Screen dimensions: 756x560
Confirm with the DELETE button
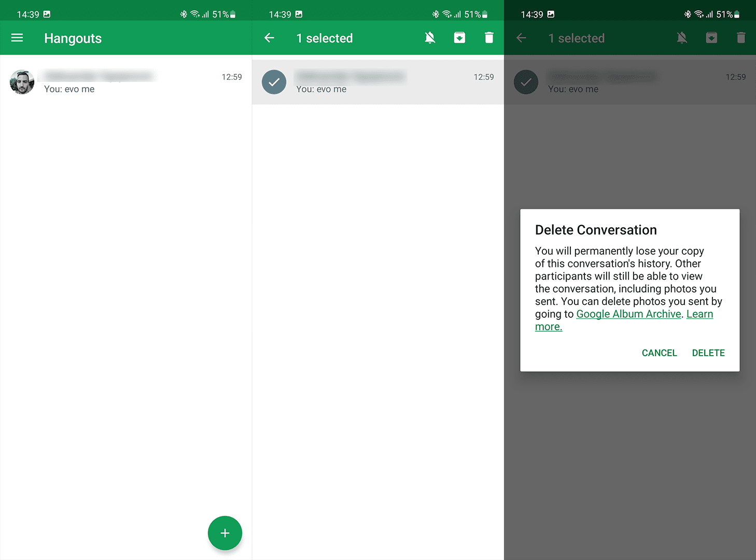708,353
